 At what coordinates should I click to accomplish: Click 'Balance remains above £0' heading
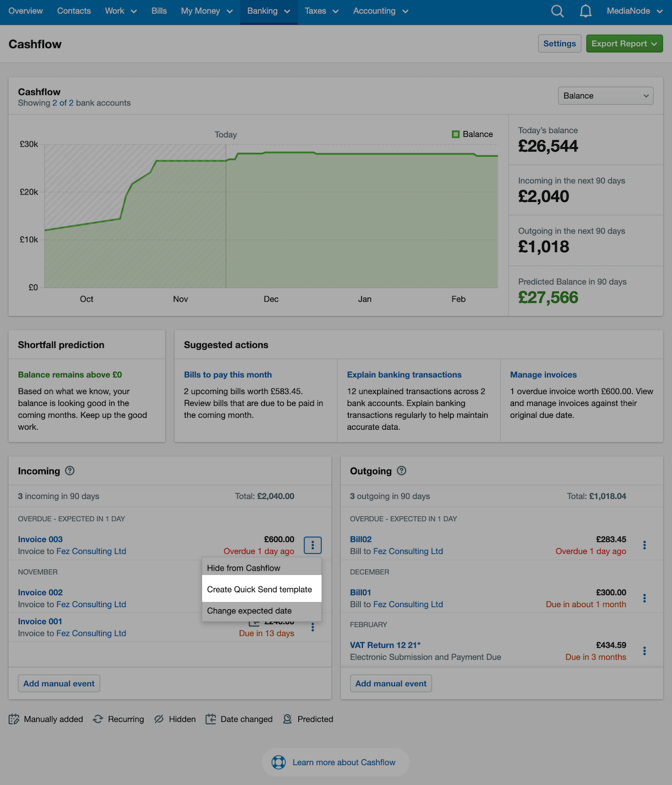click(70, 375)
